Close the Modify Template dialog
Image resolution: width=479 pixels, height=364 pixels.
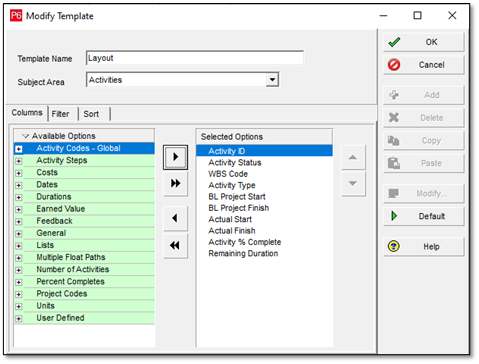452,15
